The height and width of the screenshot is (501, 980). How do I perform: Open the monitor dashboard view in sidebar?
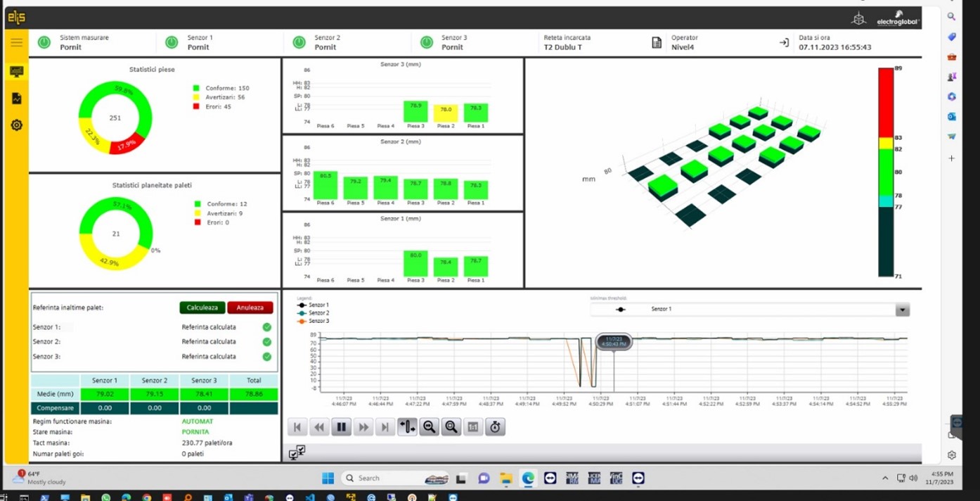tap(16, 72)
